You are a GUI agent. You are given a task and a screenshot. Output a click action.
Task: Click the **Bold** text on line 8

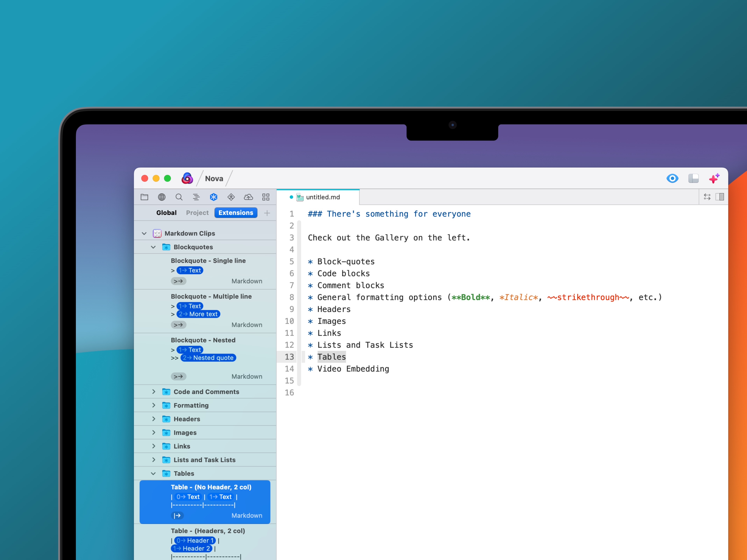pyautogui.click(x=470, y=297)
